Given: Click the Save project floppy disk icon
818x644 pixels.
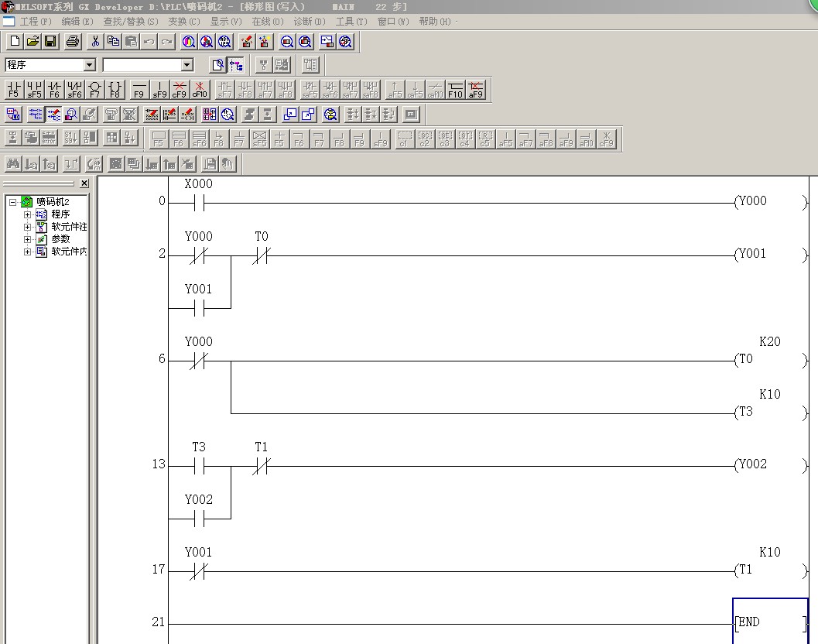Looking at the screenshot, I should (50, 42).
